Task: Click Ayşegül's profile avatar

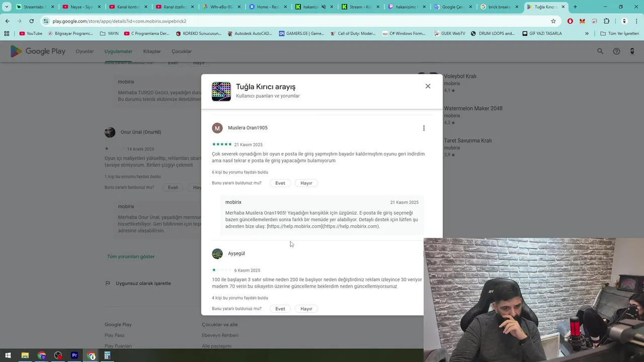Action: pos(217,254)
